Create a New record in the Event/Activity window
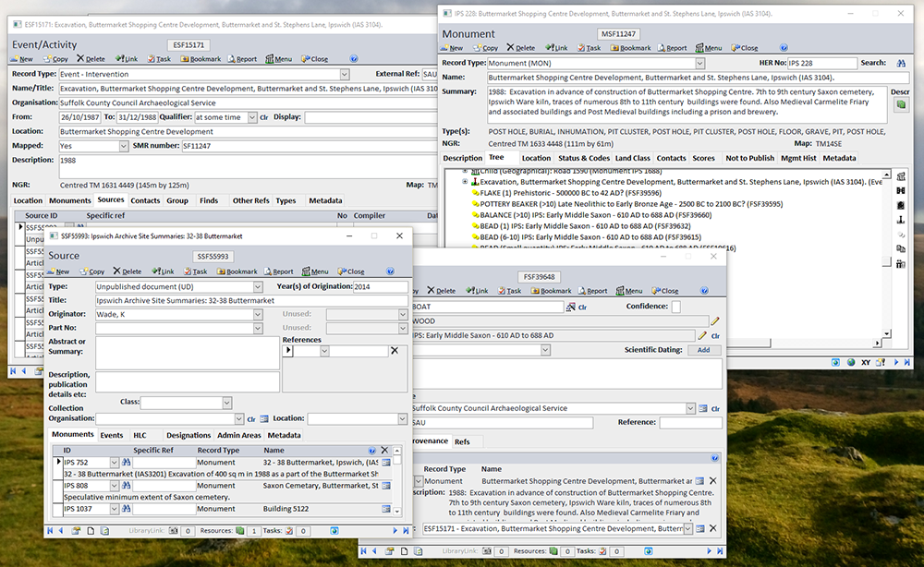 coord(23,58)
